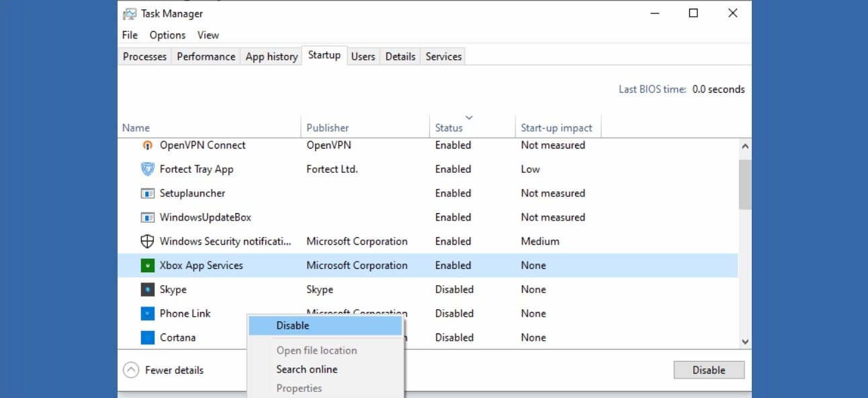Click the Setuplauncher program icon
Screen dimensions: 868x398
tap(147, 193)
